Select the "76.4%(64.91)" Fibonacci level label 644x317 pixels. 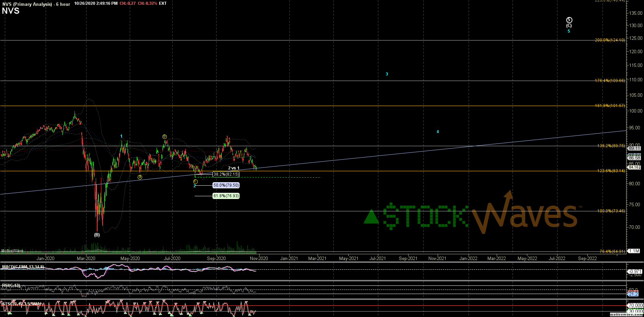[612, 251]
